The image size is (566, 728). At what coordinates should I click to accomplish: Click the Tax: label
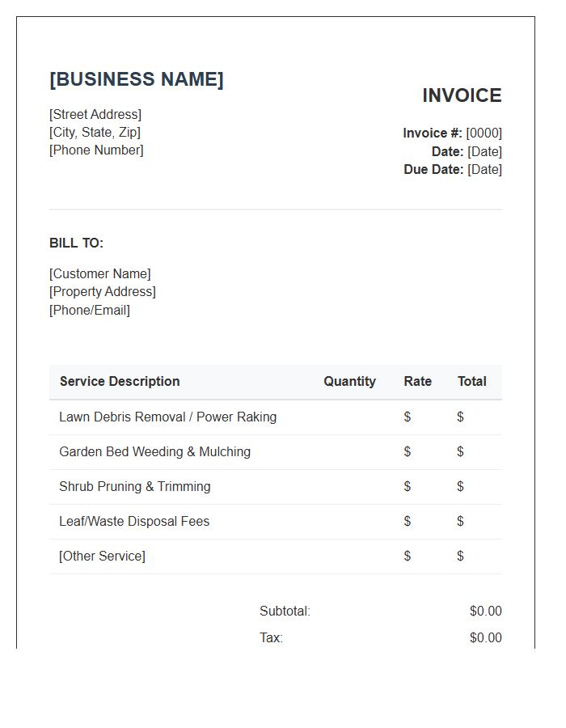point(271,638)
